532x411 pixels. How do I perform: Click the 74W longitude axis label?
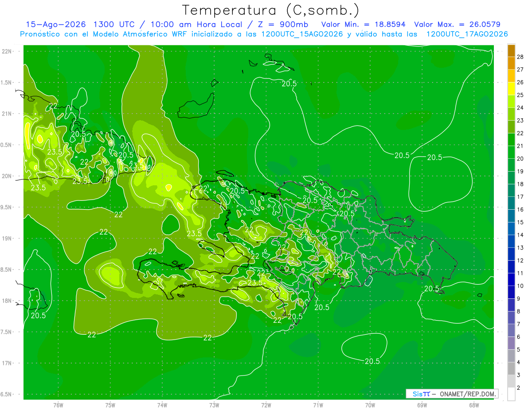(x=162, y=405)
